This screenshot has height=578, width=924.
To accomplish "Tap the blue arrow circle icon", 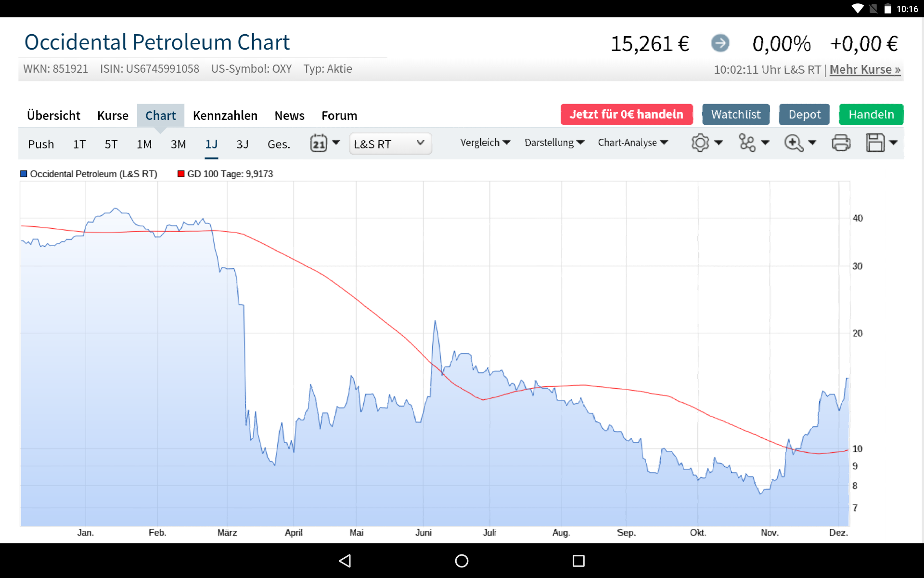I will 720,43.
